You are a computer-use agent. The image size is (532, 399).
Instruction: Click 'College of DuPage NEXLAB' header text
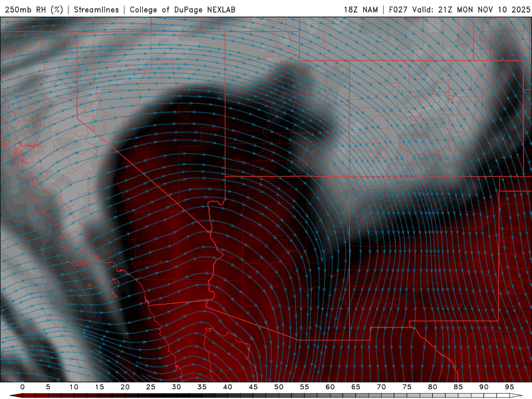coord(182,9)
